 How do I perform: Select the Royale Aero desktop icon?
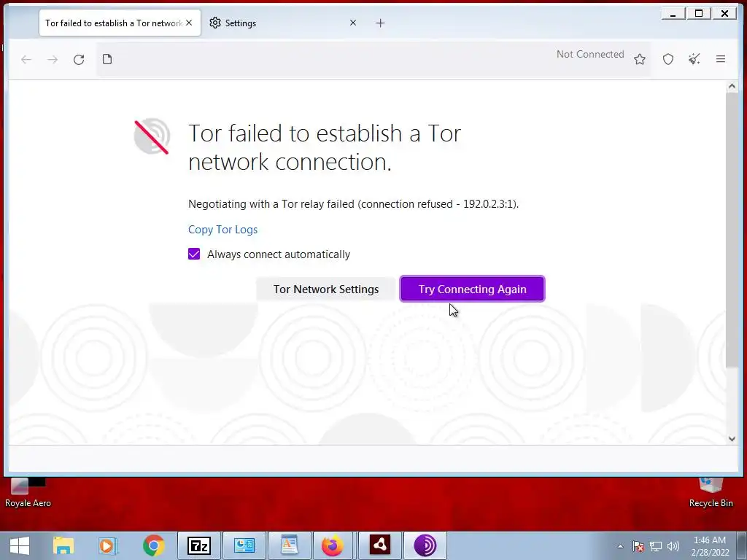click(x=28, y=494)
